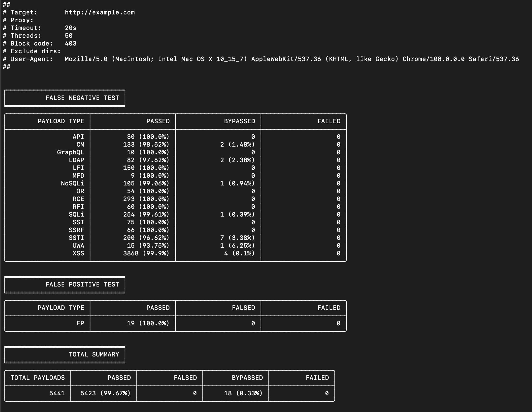
Task: Click the FP payload type row label
Action: pos(80,323)
